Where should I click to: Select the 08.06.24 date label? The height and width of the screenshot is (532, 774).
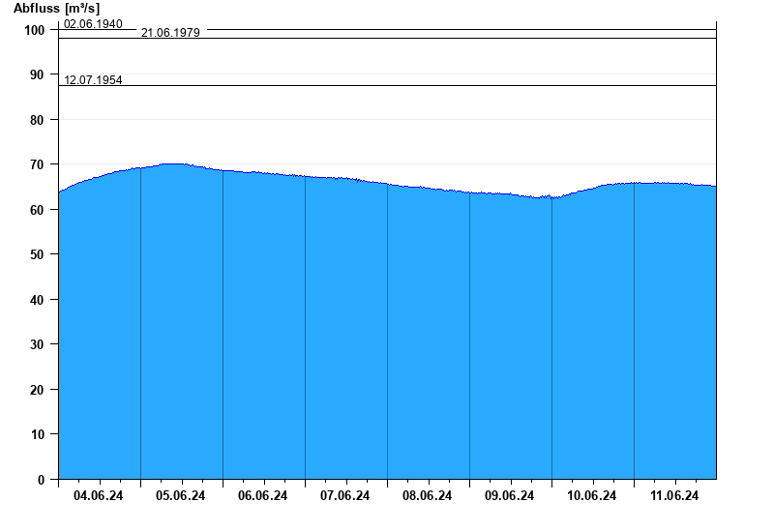(x=427, y=495)
